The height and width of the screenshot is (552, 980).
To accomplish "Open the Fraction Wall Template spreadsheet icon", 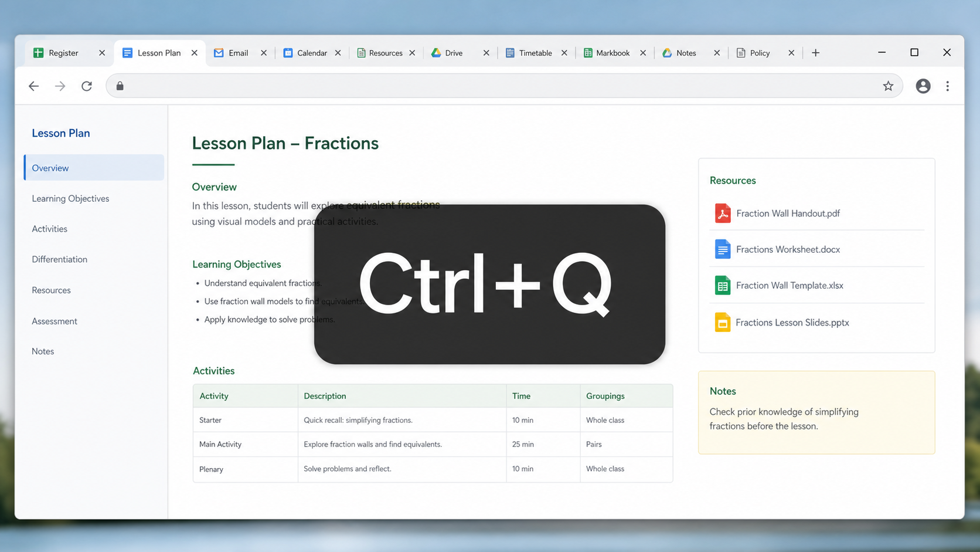I will pos(723,286).
